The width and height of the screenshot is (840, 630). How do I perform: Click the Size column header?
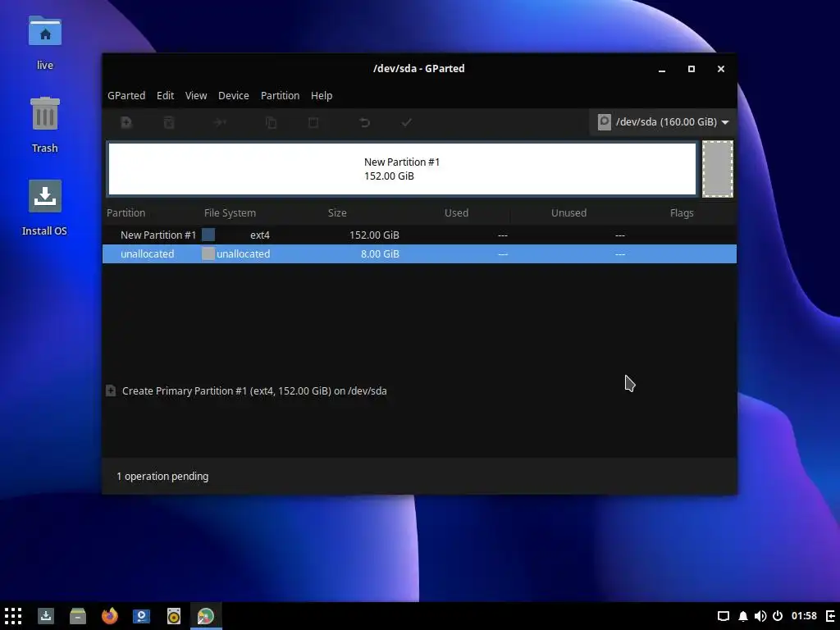tap(337, 212)
